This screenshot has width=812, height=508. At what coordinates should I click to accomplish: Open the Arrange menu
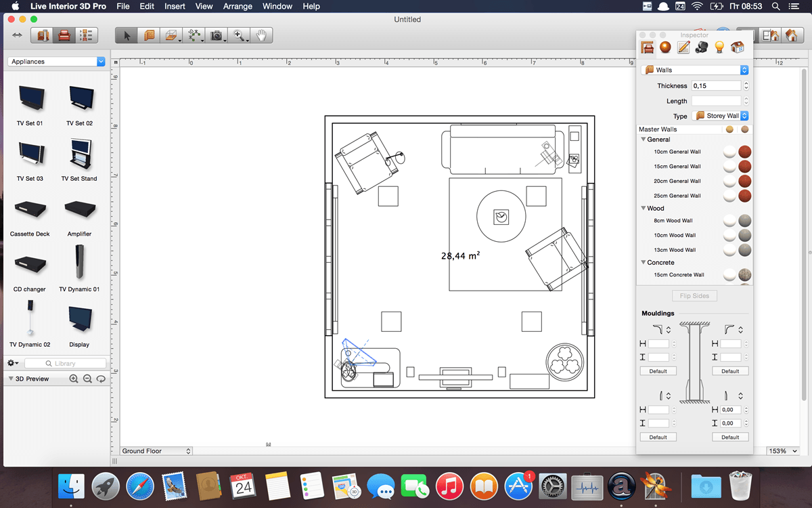(x=238, y=6)
